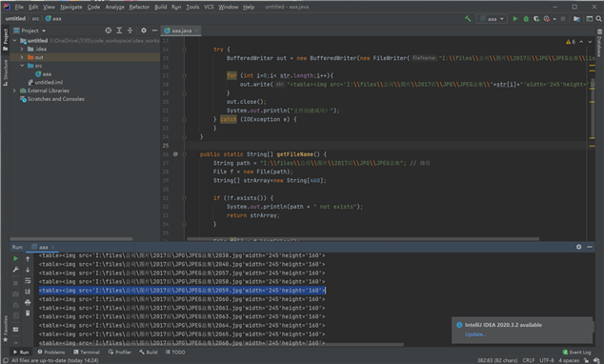
Task: Toggle scroll to end in Run console
Action: click(x=28, y=292)
